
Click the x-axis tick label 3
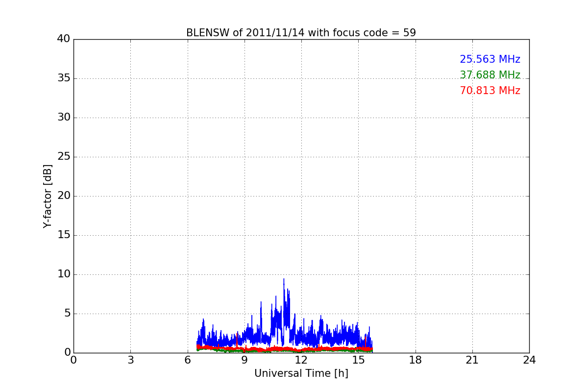(130, 360)
